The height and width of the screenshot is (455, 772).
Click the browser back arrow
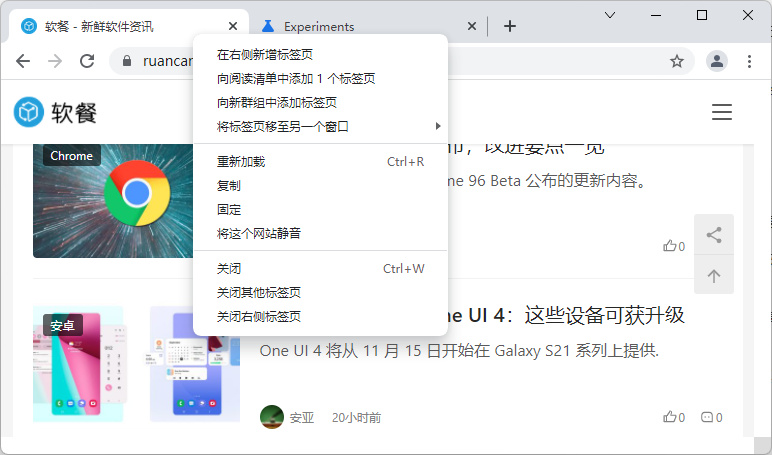(x=23, y=61)
